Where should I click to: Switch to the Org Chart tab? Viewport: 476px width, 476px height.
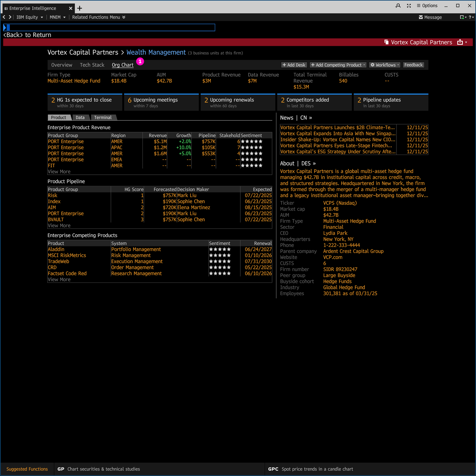122,65
